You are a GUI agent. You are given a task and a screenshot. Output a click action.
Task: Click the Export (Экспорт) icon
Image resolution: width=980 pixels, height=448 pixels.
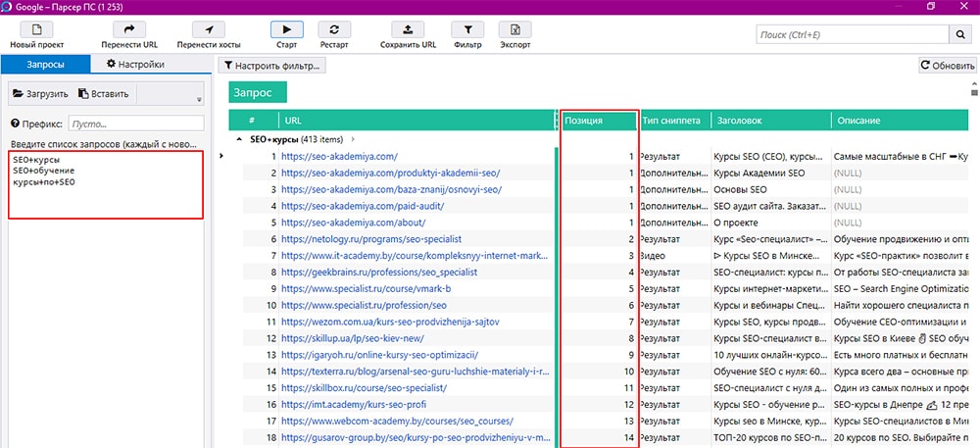click(514, 29)
